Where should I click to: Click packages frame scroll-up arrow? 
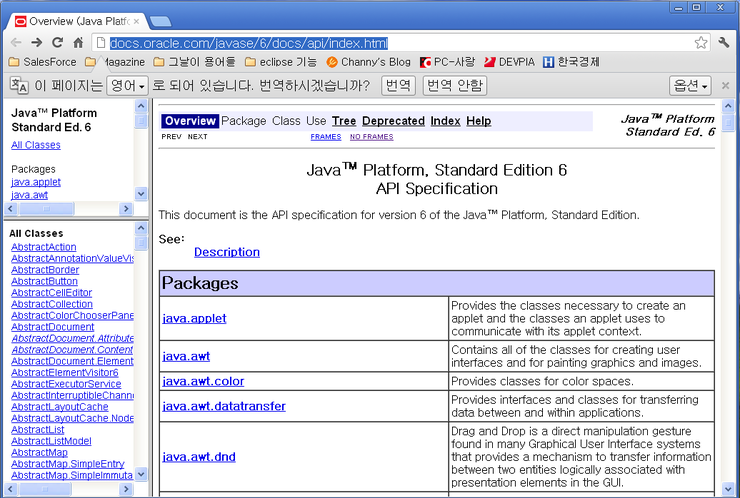tap(141, 106)
